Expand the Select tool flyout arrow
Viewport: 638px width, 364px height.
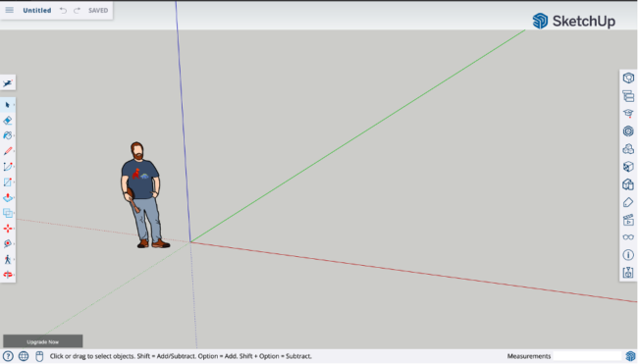15,105
